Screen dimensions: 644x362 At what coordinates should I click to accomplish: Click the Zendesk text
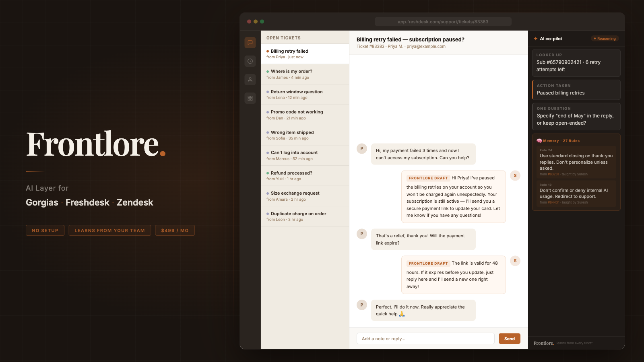135,203
